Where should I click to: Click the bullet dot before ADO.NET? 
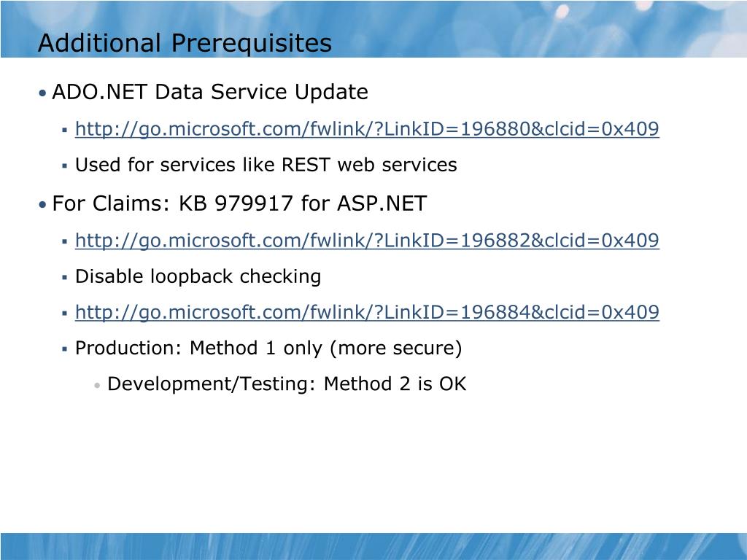coord(43,93)
